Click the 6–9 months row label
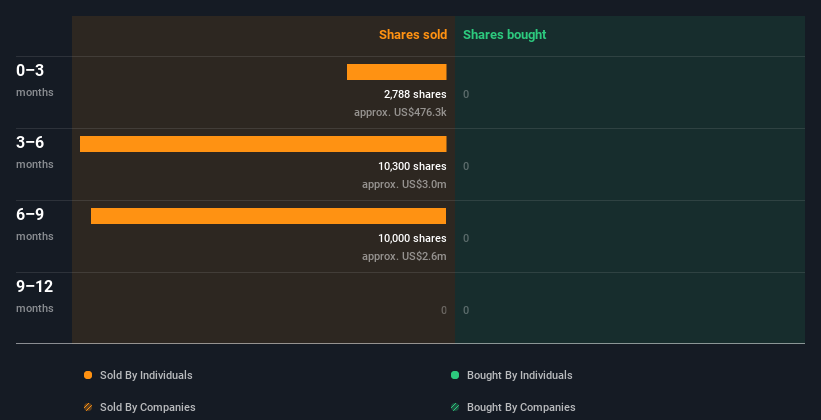This screenshot has width=821, height=420. [35, 224]
